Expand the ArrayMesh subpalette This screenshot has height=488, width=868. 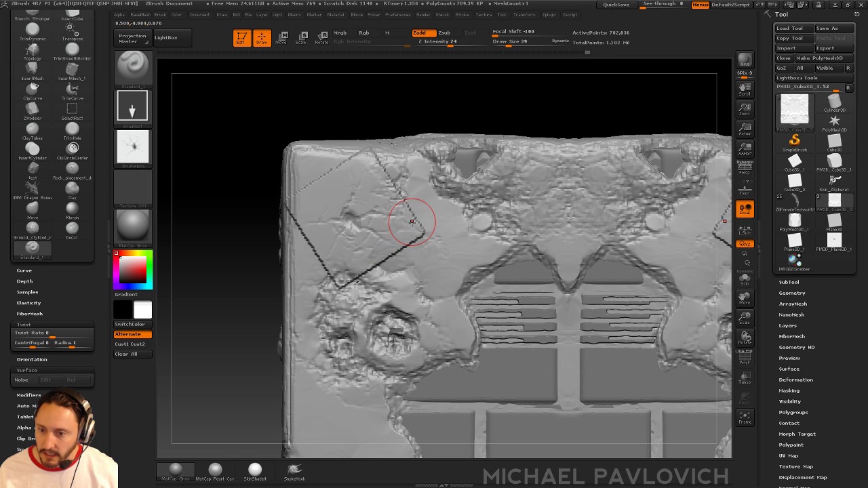[793, 304]
